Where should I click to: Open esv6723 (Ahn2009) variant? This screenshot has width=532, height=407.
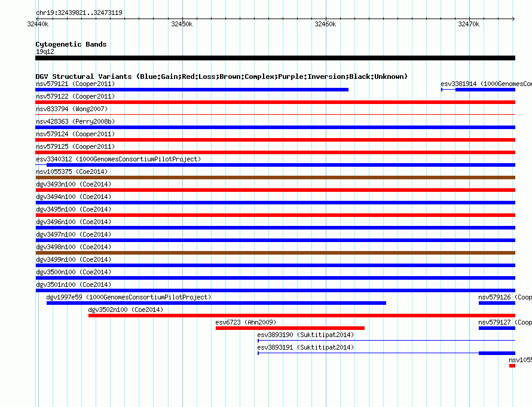[246, 322]
